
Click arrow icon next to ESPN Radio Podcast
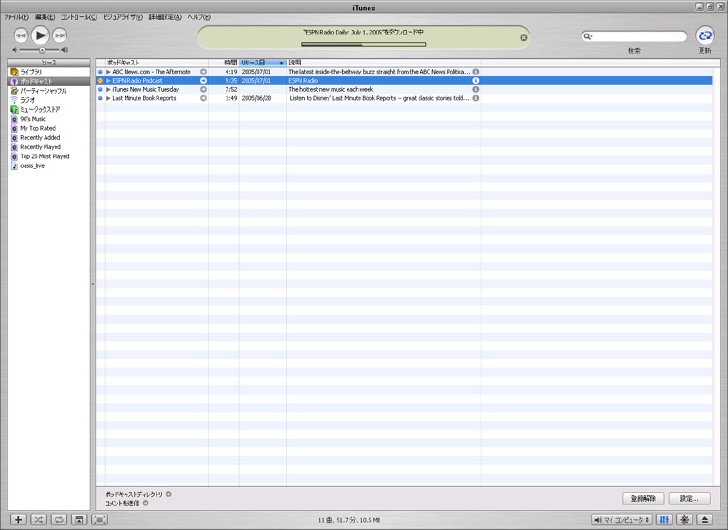pyautogui.click(x=203, y=81)
